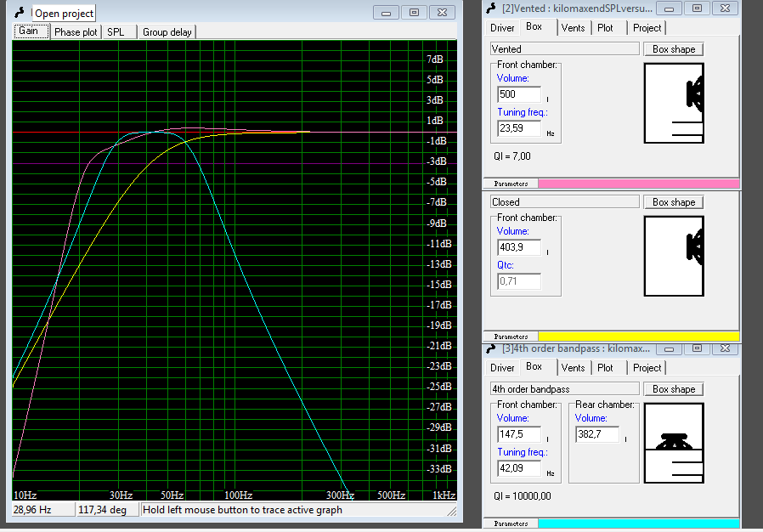Open Plot tab in bandpass window
The image size is (763, 532).
pyautogui.click(x=605, y=367)
